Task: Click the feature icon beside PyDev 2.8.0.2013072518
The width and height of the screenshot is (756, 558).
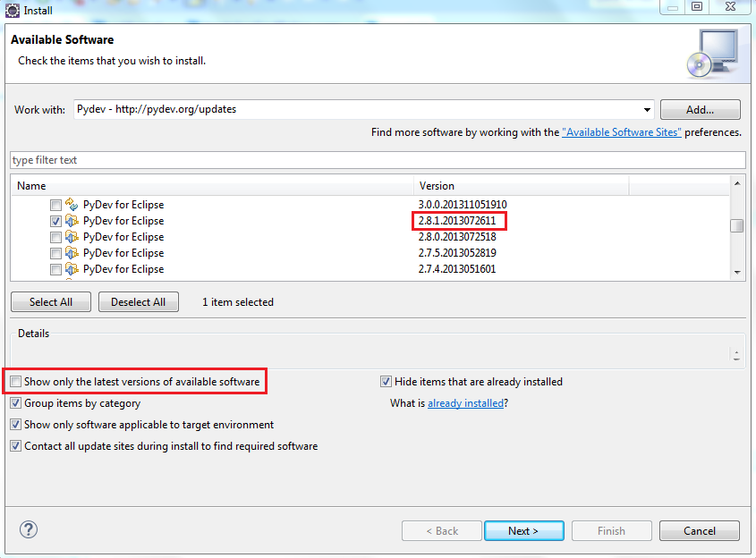Action: (72, 237)
